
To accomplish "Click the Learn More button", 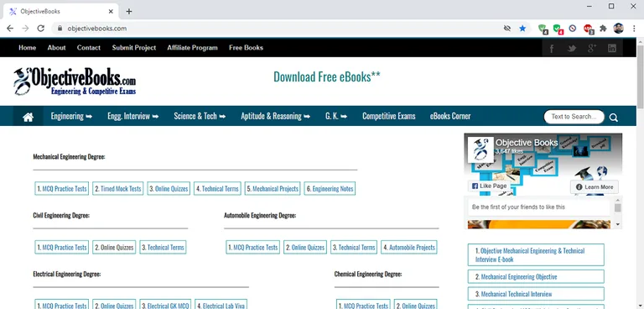I will point(595,187).
